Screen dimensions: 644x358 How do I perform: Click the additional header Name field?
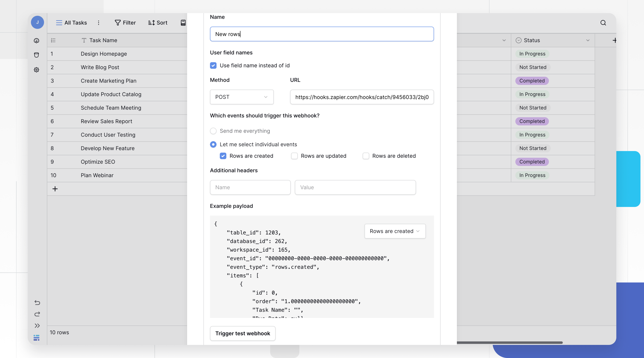[250, 187]
